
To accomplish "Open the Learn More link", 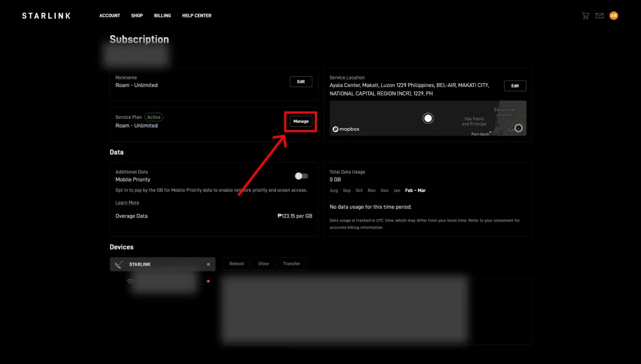I will pos(127,203).
